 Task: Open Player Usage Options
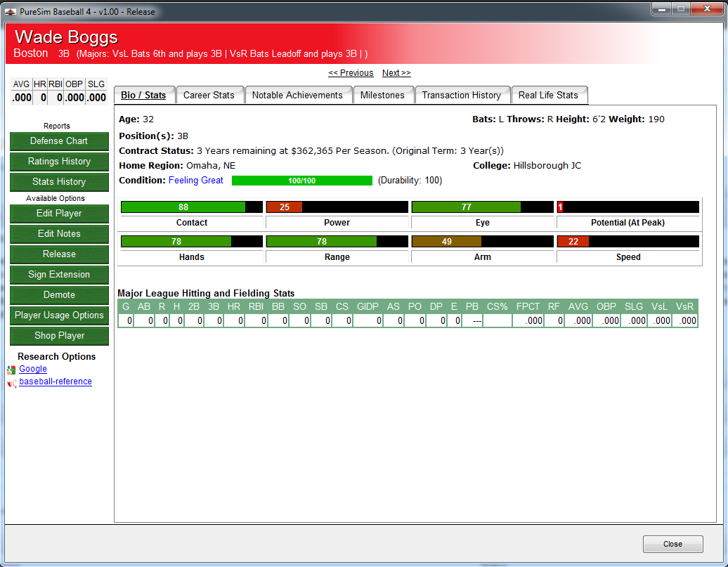point(59,315)
